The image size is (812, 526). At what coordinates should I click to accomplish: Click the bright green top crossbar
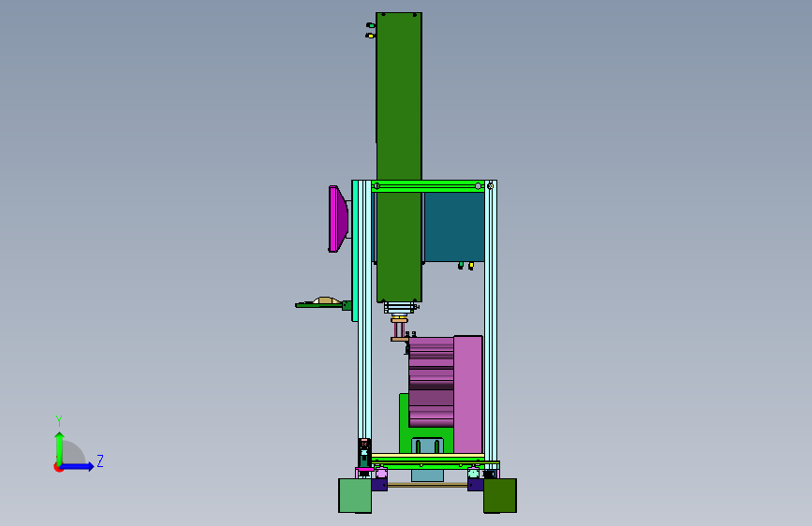(x=428, y=186)
